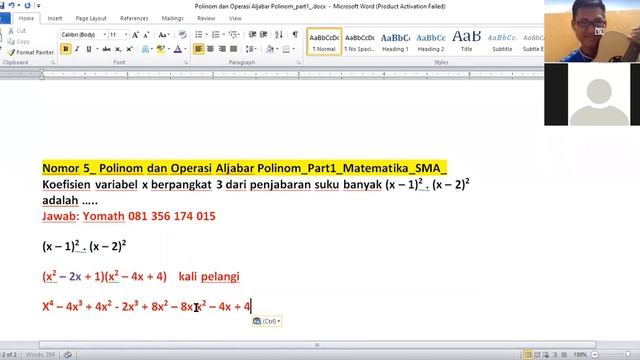Switch to References tab
This screenshot has width=640, height=360.
click(134, 18)
